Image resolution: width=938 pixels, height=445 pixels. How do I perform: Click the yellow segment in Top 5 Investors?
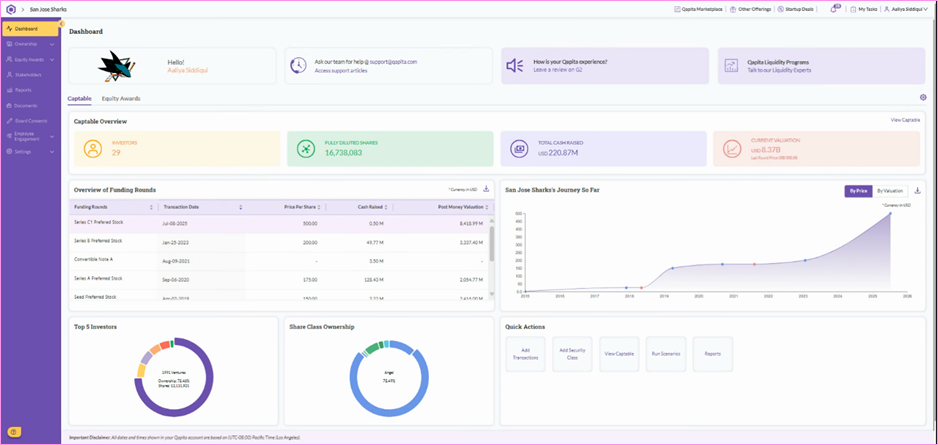click(x=142, y=370)
